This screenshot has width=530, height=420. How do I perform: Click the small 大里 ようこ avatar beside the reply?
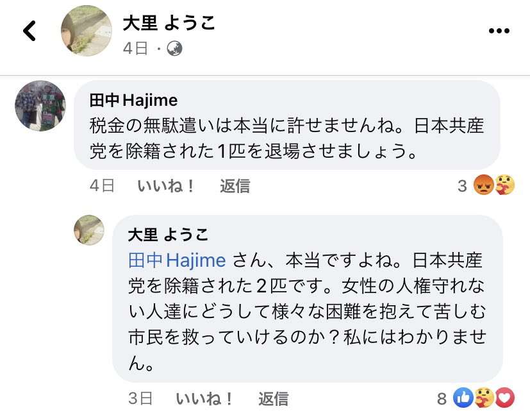[88, 230]
